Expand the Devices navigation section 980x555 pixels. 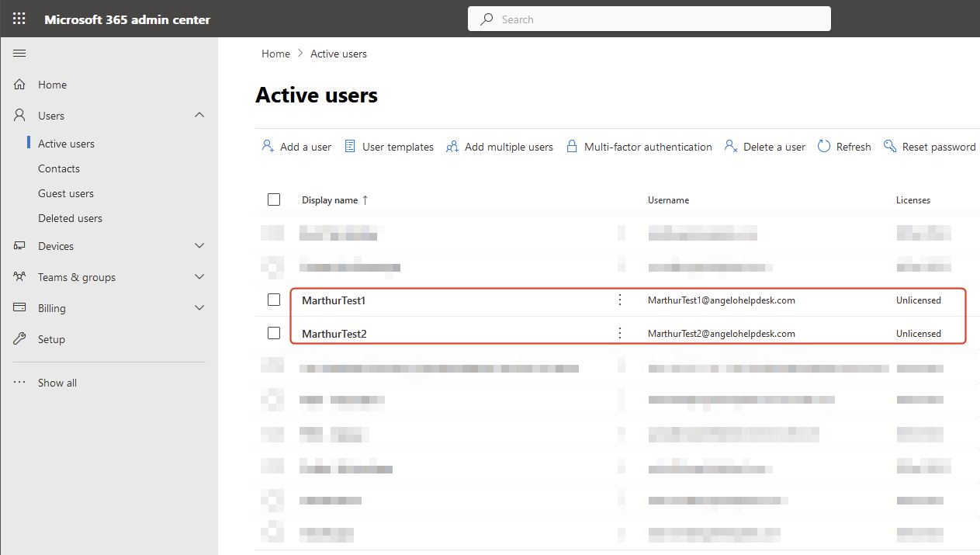[199, 245]
